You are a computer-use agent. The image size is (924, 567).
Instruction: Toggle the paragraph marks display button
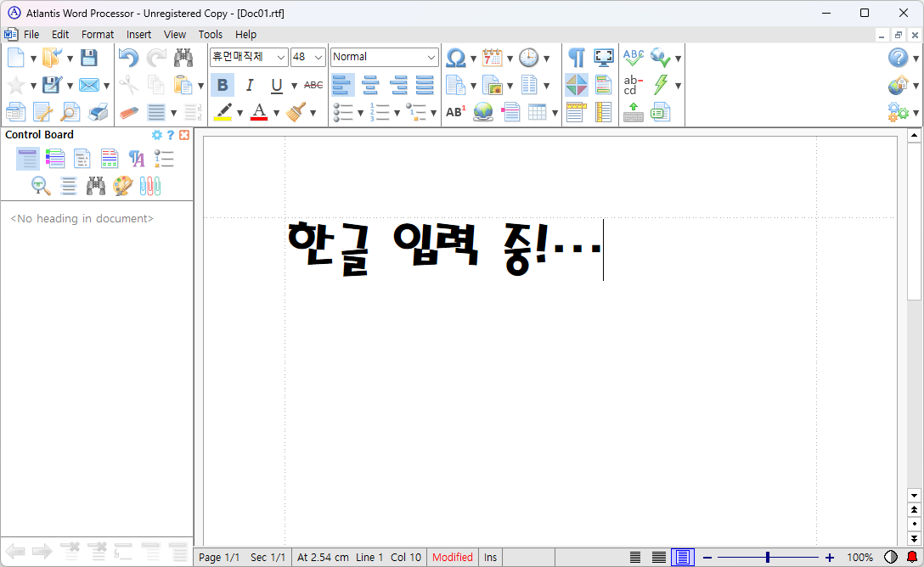point(577,58)
